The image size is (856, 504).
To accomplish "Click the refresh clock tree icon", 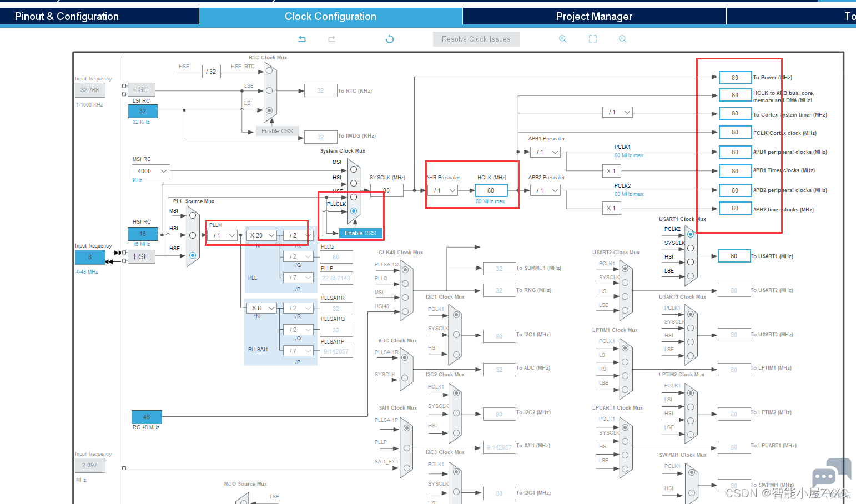I will tap(390, 39).
